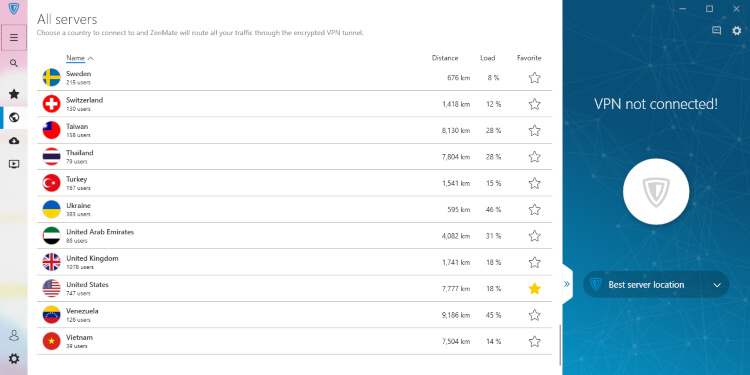Show favorites via sidebar star icon

(x=14, y=94)
